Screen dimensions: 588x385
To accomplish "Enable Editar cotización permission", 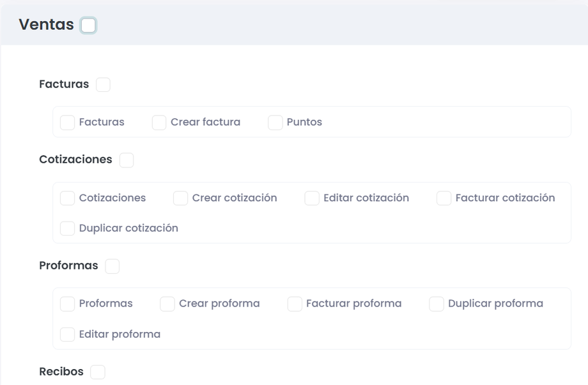I will point(312,199).
